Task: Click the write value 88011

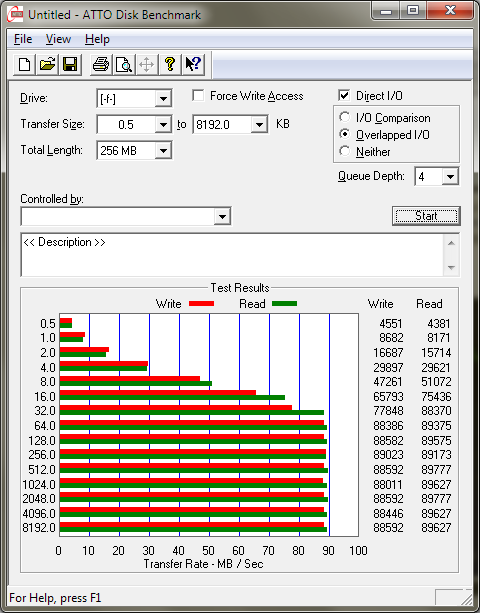Action: (388, 484)
